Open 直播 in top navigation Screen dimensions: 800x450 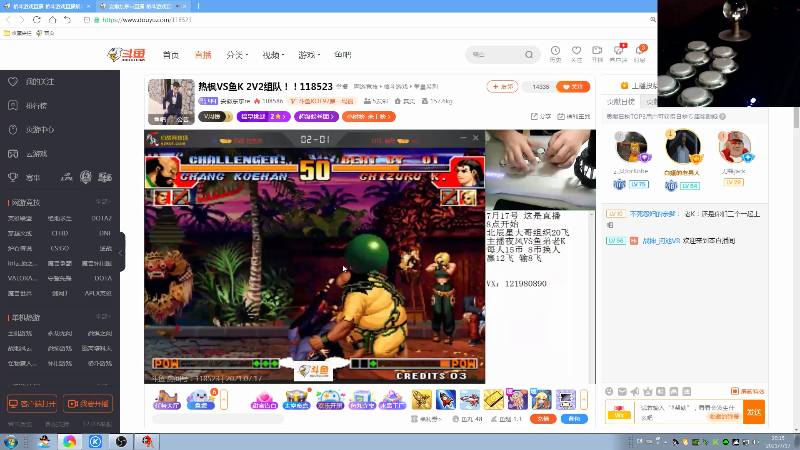coord(203,55)
